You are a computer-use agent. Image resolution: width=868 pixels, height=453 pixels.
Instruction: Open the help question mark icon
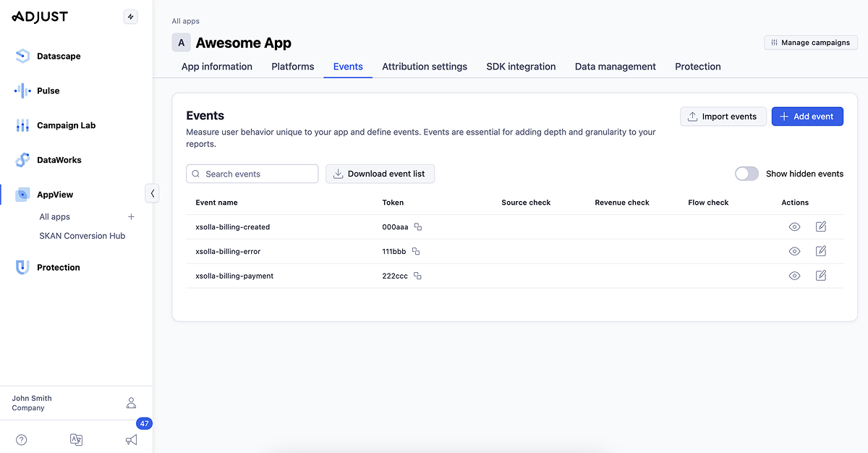(22, 440)
